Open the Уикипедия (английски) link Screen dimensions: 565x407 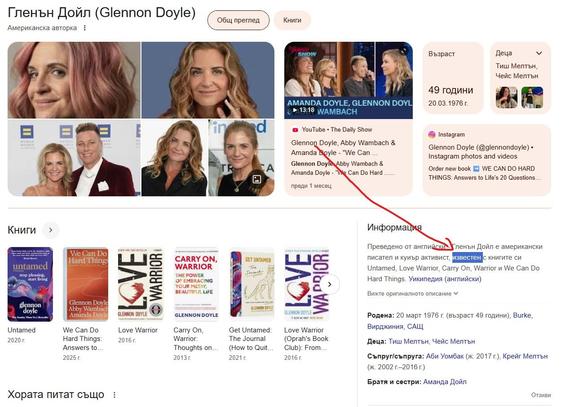pyautogui.click(x=445, y=279)
